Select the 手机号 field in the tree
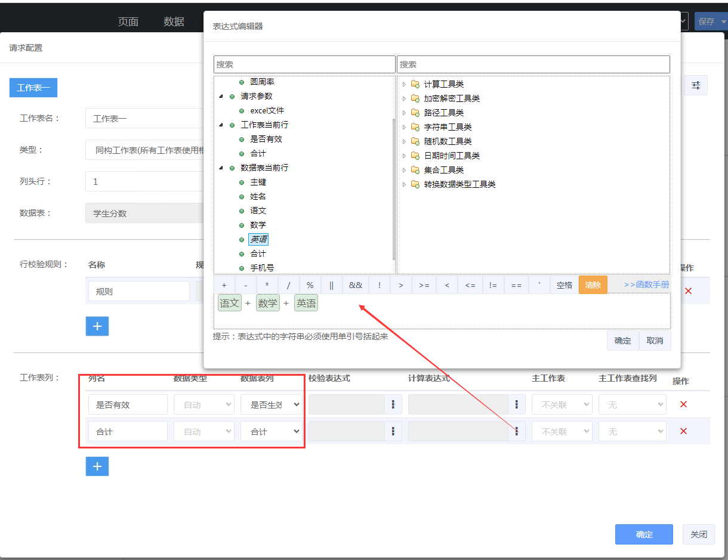This screenshot has width=728, height=560. click(262, 268)
